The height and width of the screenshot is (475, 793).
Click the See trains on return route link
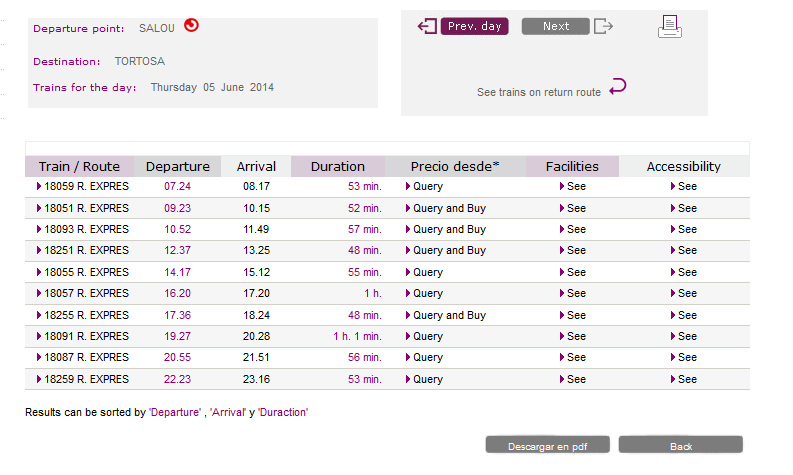pyautogui.click(x=539, y=92)
